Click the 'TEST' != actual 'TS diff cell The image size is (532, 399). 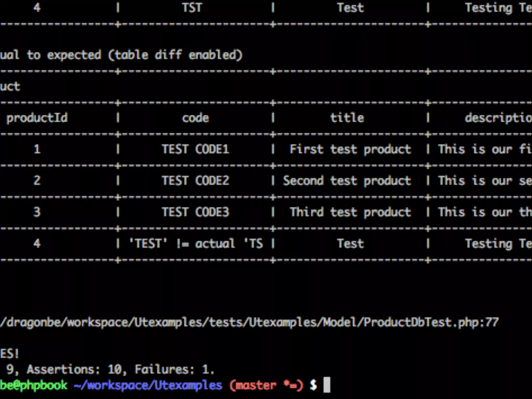196,244
